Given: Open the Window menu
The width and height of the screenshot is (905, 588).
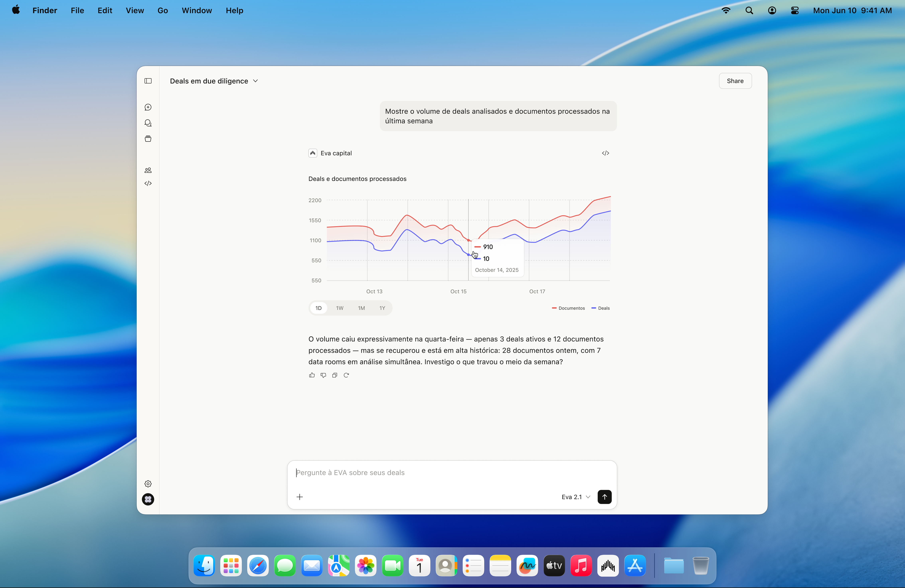Looking at the screenshot, I should (x=197, y=10).
